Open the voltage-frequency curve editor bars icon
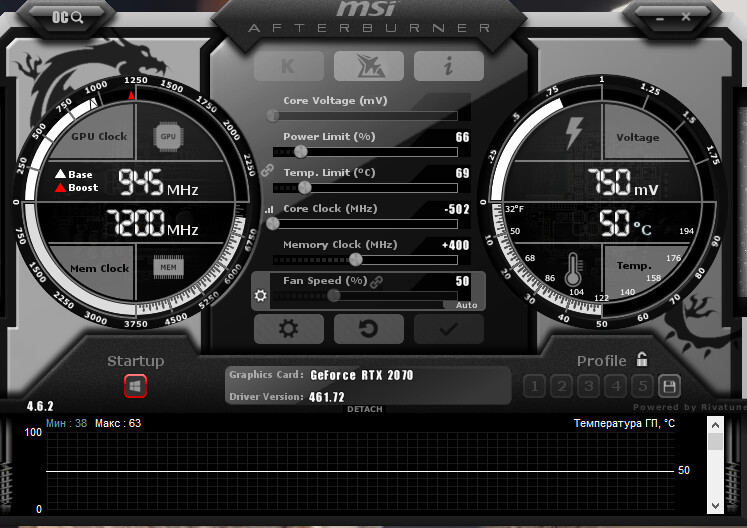The height and width of the screenshot is (528, 747). click(x=269, y=209)
